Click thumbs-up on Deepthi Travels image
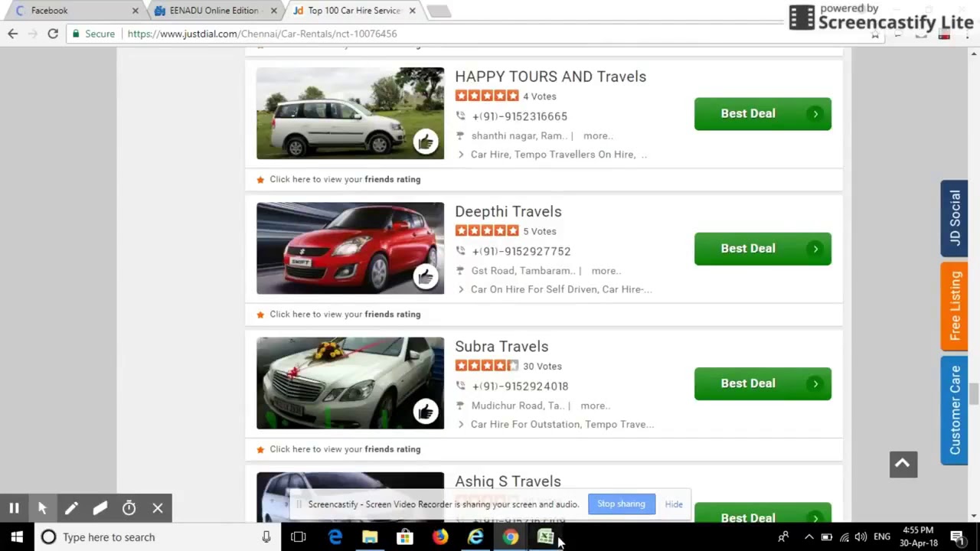Screen dimensions: 980x551 click(x=426, y=276)
